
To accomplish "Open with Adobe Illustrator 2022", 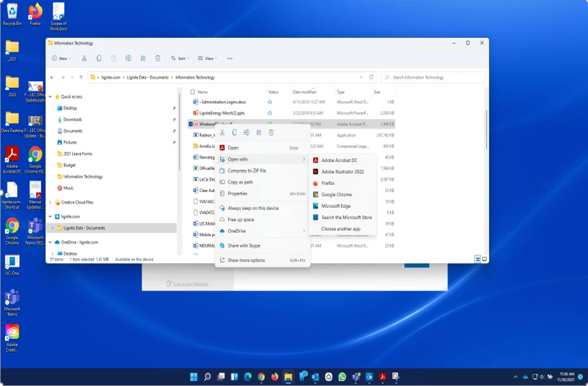I will coord(343,172).
